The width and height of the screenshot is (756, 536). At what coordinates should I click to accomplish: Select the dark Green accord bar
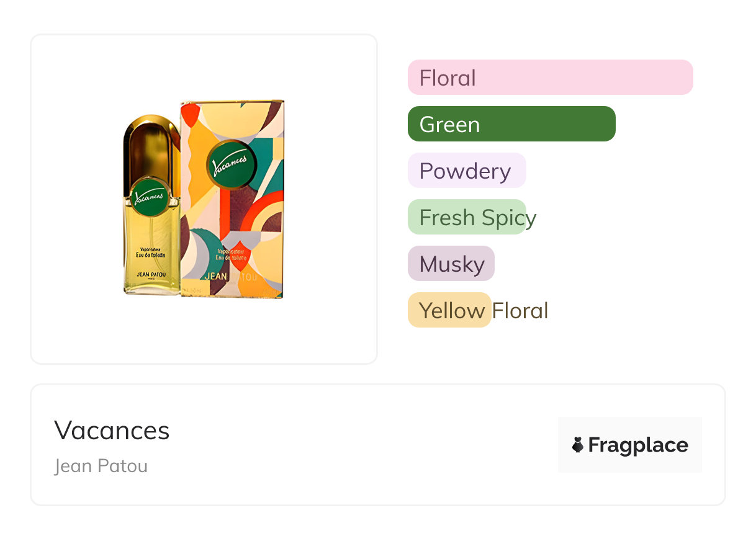tap(511, 124)
